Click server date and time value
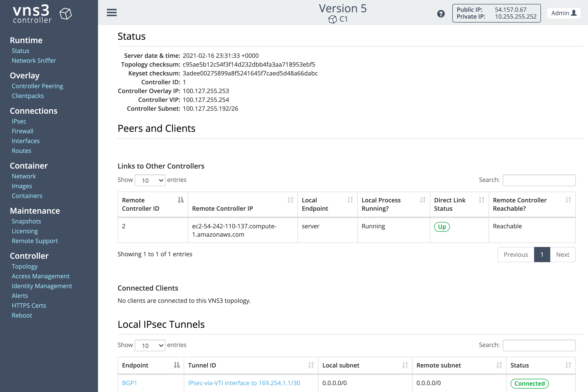The image size is (588, 392). [220, 55]
